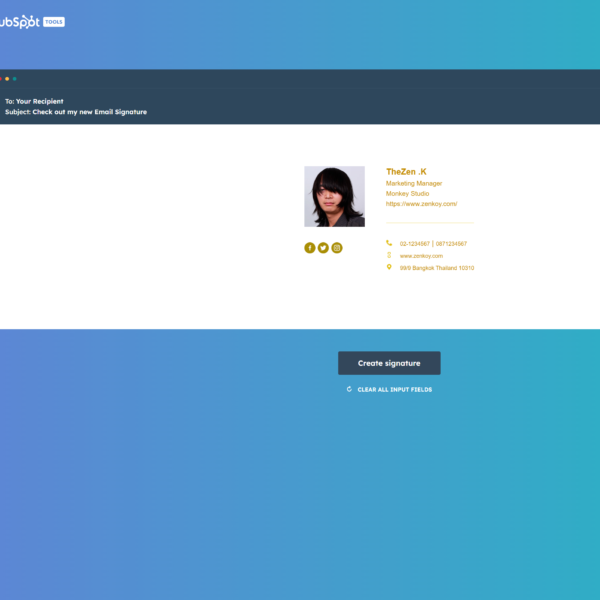Click the location pin icon by the address
600x600 pixels.
[389, 267]
